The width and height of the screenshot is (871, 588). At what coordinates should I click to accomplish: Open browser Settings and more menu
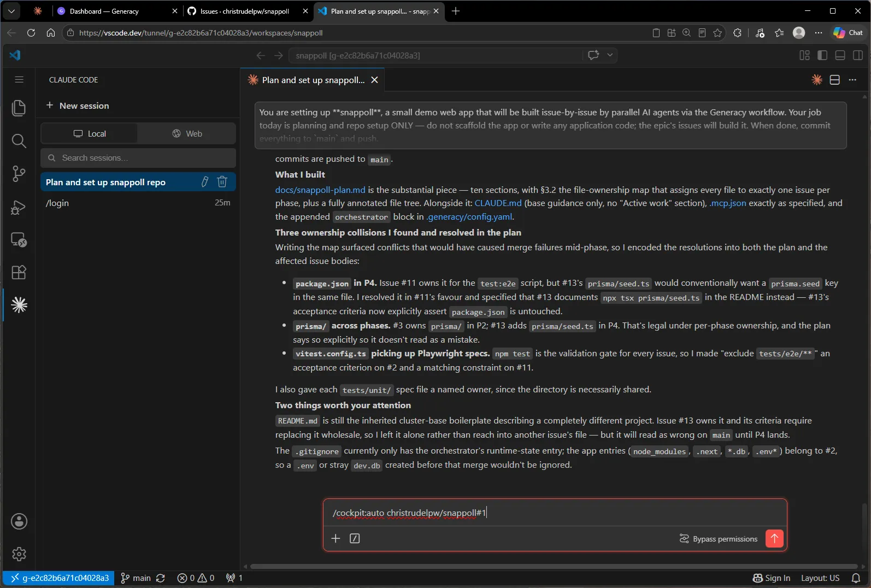pos(818,33)
